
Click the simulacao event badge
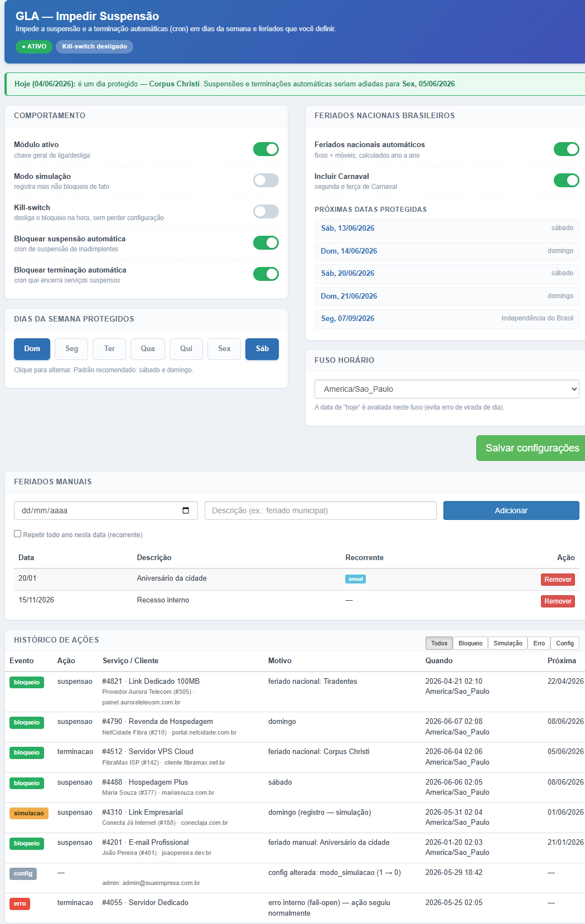click(29, 814)
